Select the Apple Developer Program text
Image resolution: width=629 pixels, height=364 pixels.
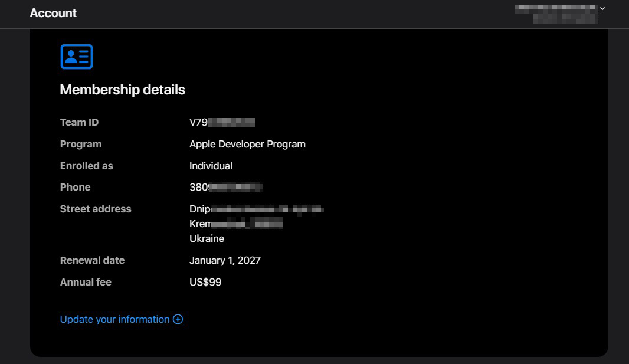pos(247,144)
